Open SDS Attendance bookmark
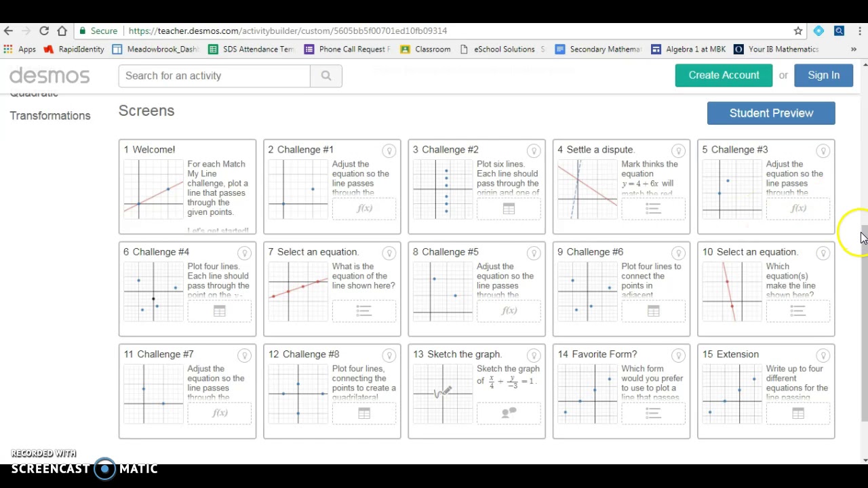The width and height of the screenshot is (868, 488). (x=252, y=49)
